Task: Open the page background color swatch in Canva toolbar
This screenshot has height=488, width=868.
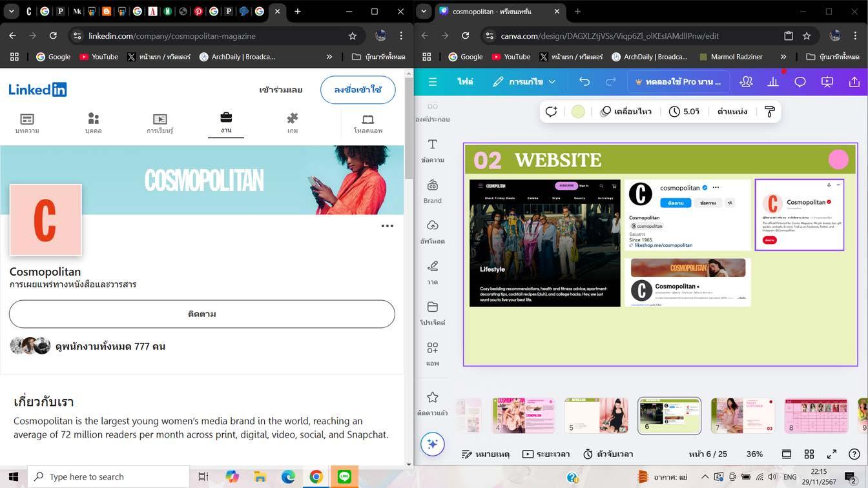Action: point(578,112)
